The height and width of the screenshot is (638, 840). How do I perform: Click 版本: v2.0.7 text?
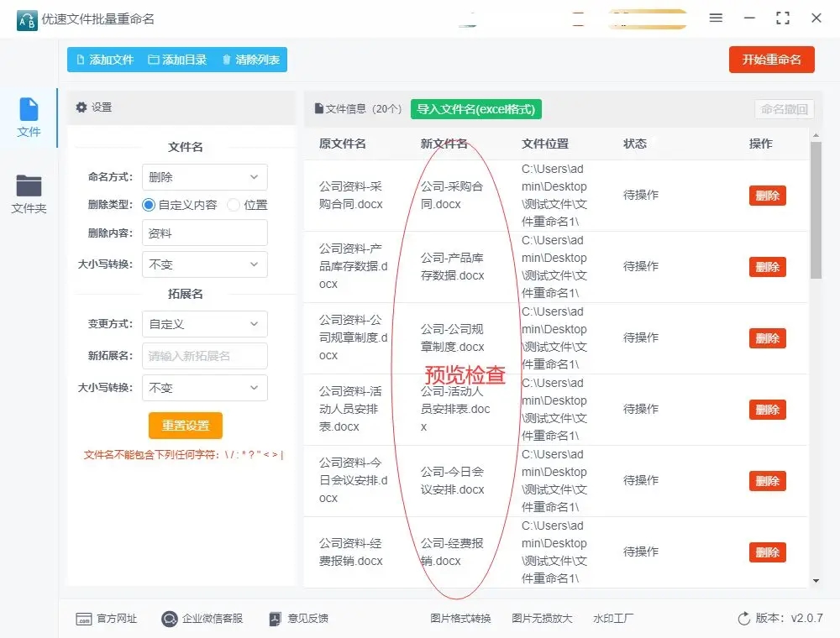tap(789, 618)
